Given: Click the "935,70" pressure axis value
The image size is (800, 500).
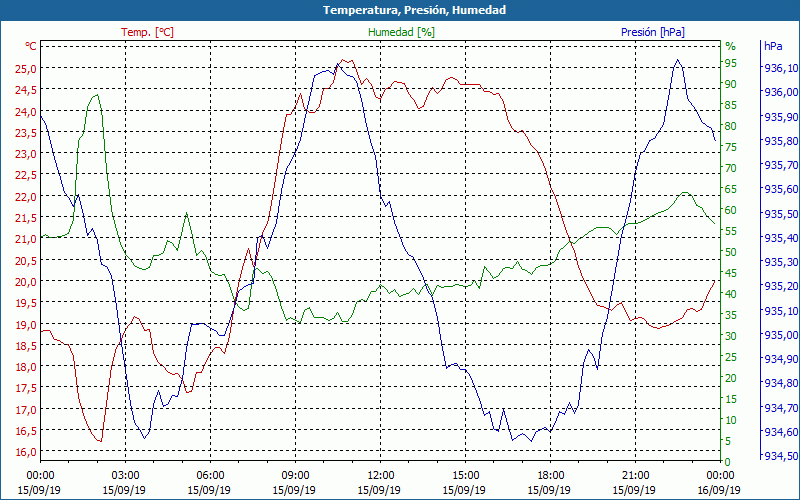Looking at the screenshot, I should (x=781, y=165).
